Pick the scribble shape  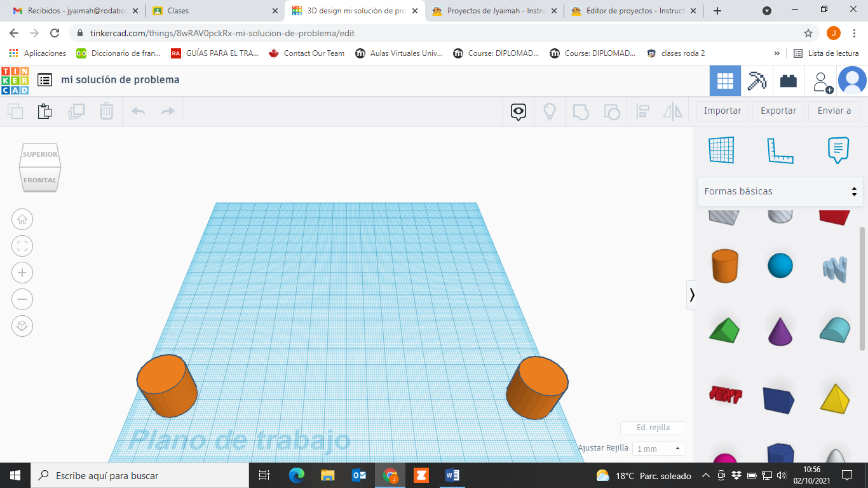(x=834, y=269)
